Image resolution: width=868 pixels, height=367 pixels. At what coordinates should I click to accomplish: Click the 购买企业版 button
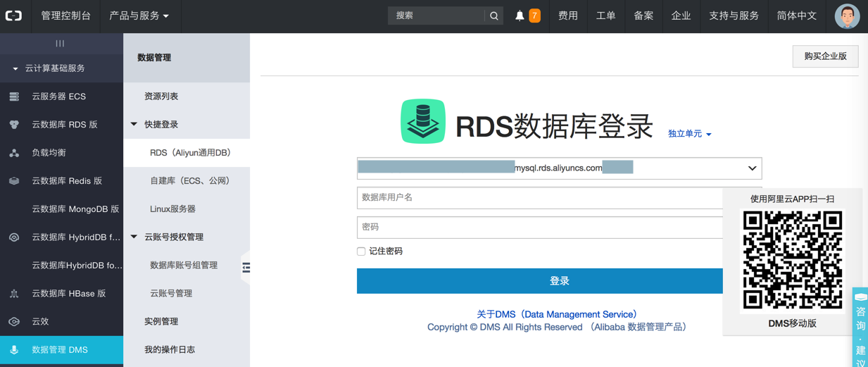coord(825,56)
